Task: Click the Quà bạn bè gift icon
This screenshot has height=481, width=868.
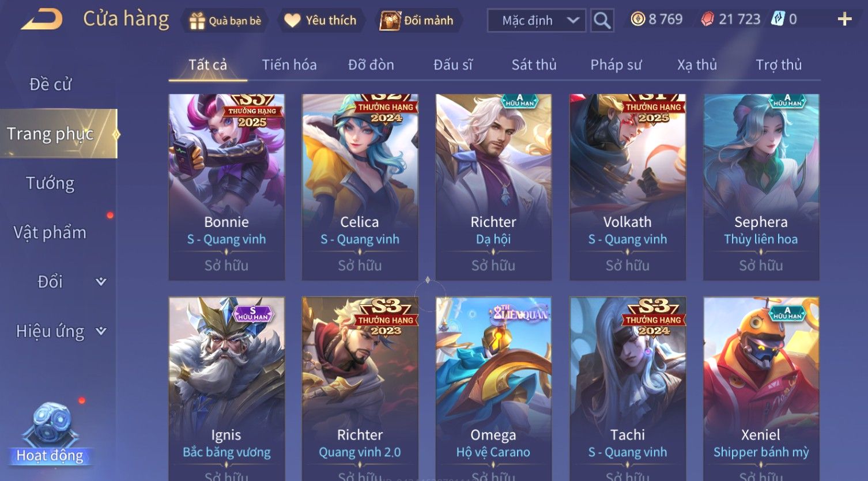Action: coord(197,21)
